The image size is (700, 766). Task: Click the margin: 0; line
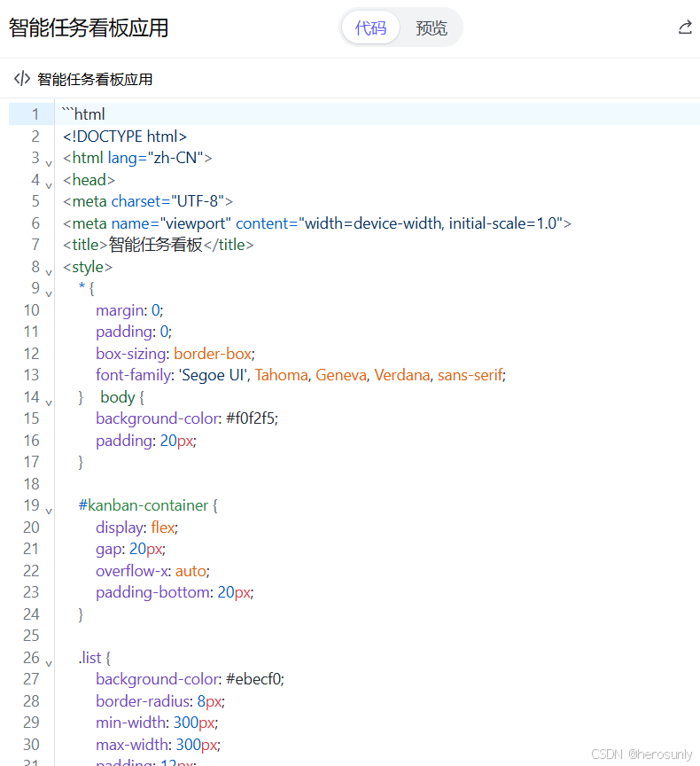129,310
